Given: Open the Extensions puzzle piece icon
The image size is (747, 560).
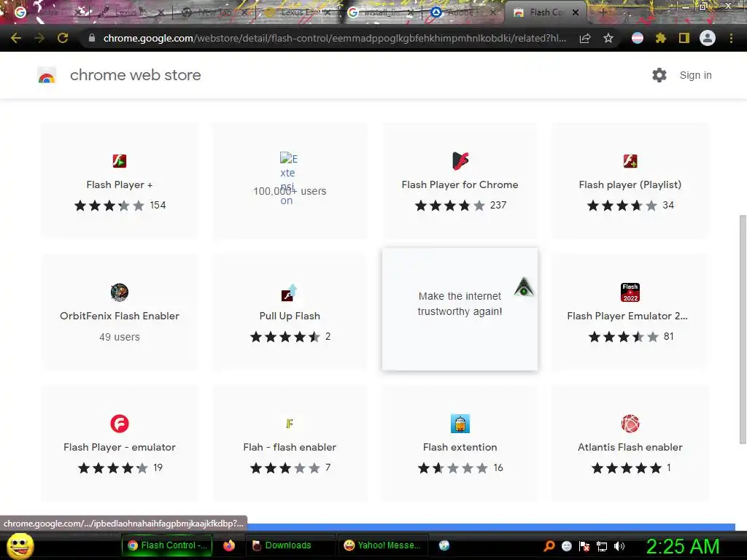Looking at the screenshot, I should (x=660, y=38).
